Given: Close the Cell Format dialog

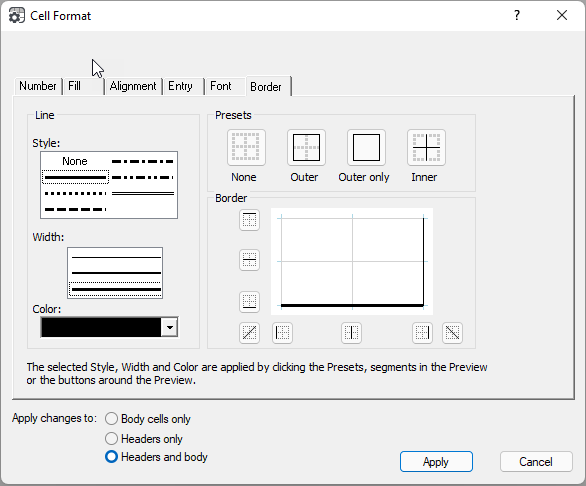Looking at the screenshot, I should click(x=562, y=15).
